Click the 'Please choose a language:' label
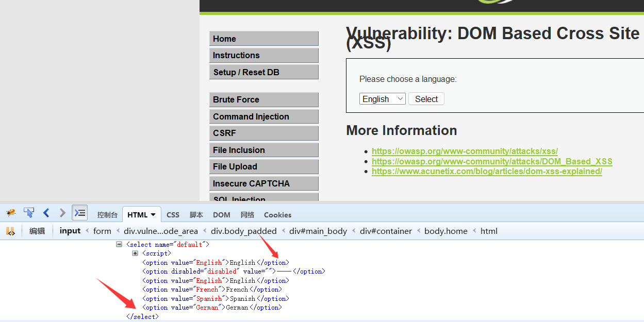This screenshot has width=644, height=322. pos(408,79)
